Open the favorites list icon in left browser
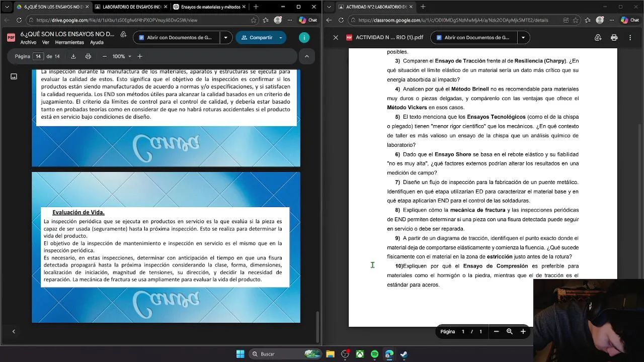 (266, 20)
